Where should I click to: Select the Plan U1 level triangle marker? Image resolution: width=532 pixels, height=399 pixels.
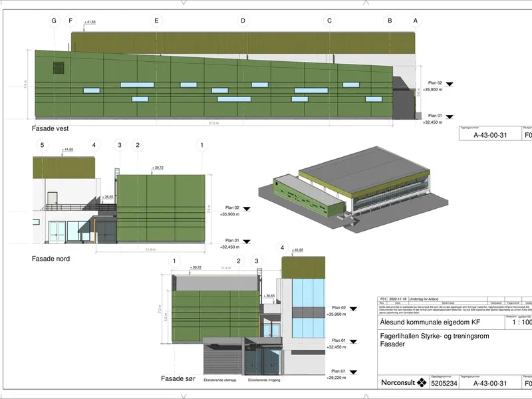[x=353, y=372]
